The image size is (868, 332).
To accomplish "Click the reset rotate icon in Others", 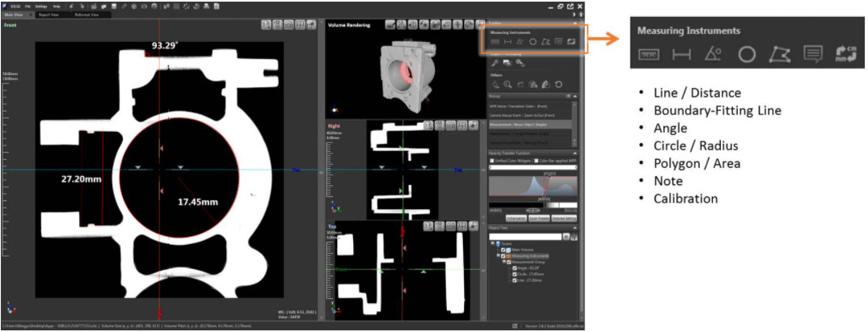I will point(558,83).
